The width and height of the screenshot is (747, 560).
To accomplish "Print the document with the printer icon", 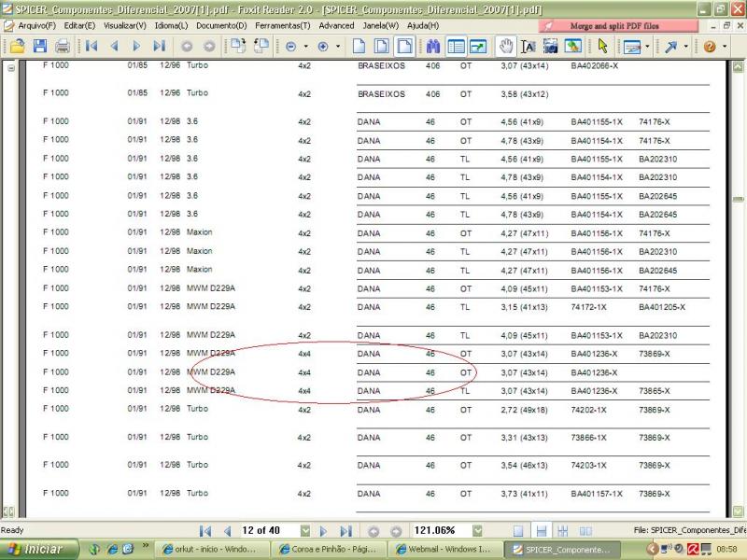I will pyautogui.click(x=63, y=46).
